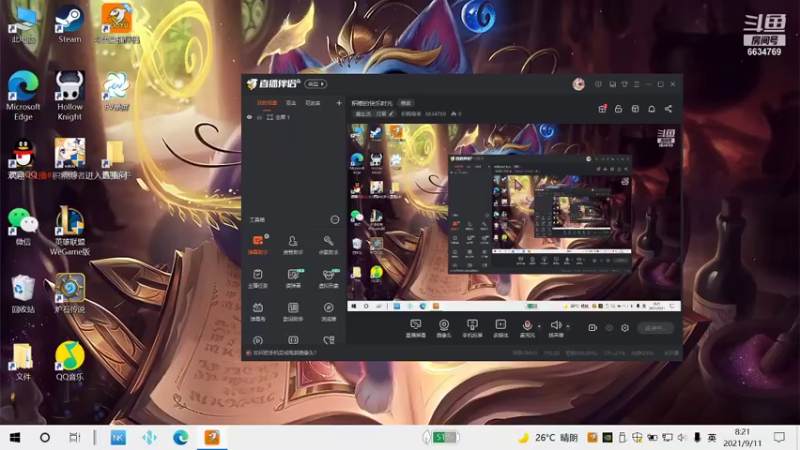800x450 pixels.
Task: Open QQ Music desktop shortcut
Action: (x=70, y=361)
